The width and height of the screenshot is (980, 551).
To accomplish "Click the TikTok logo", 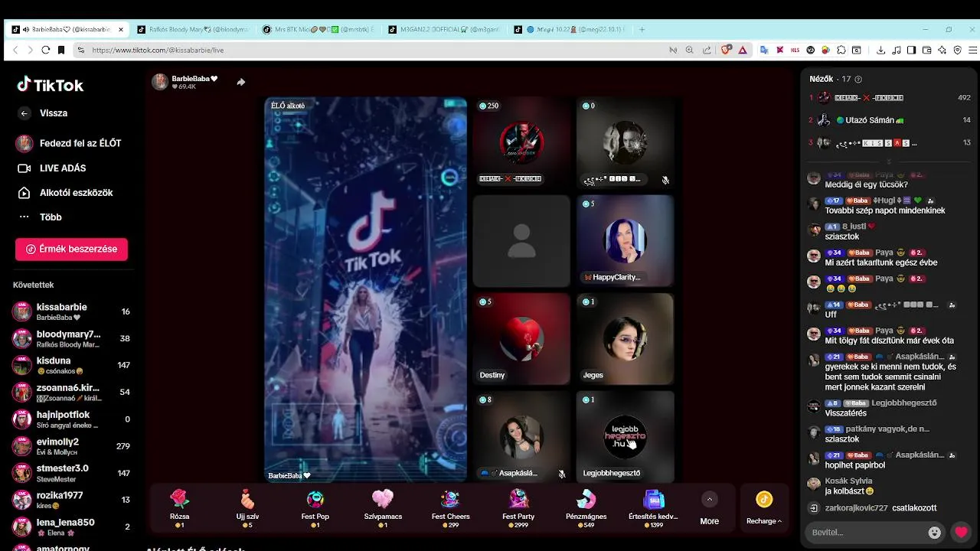I will click(x=51, y=84).
